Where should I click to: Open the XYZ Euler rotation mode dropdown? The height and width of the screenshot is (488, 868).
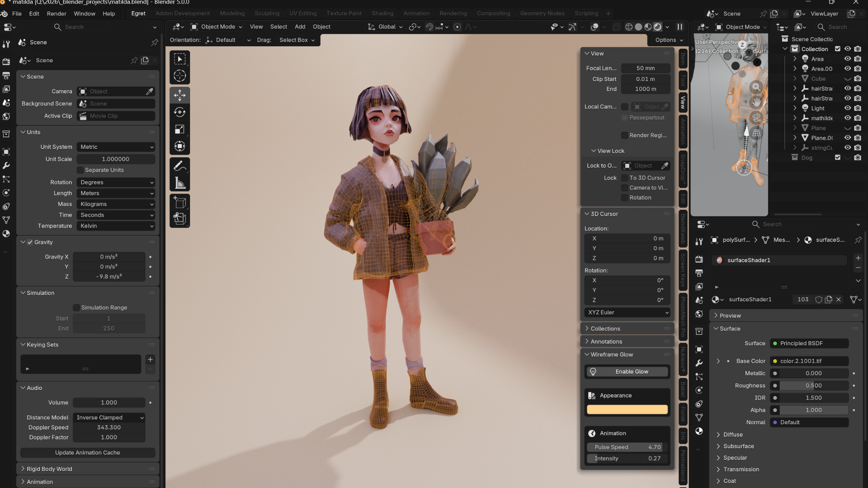pyautogui.click(x=627, y=312)
